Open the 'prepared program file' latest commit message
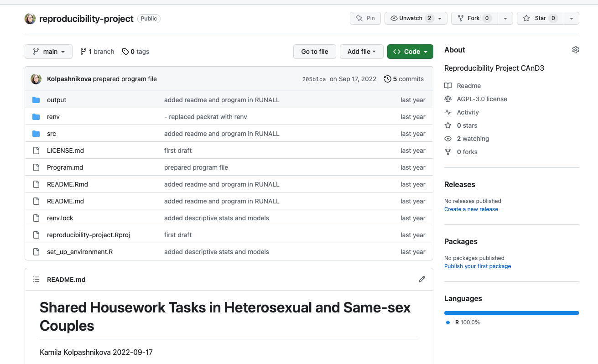This screenshot has width=598, height=364. 125,79
